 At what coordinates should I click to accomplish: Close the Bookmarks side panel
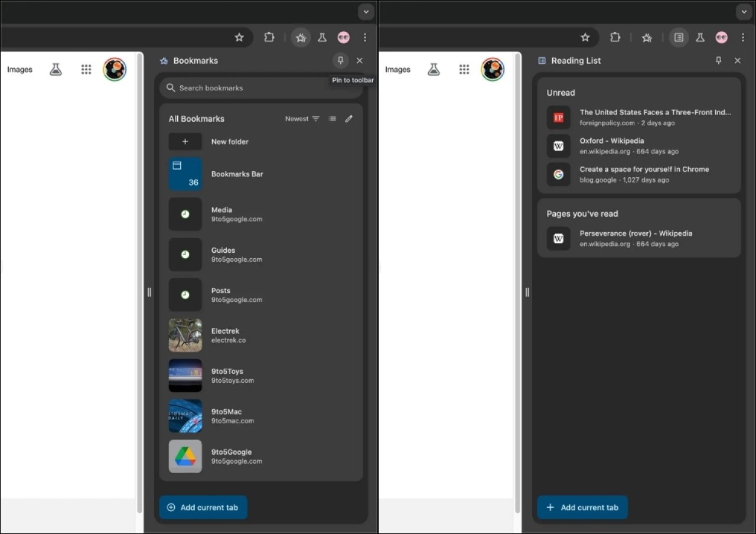pos(360,60)
